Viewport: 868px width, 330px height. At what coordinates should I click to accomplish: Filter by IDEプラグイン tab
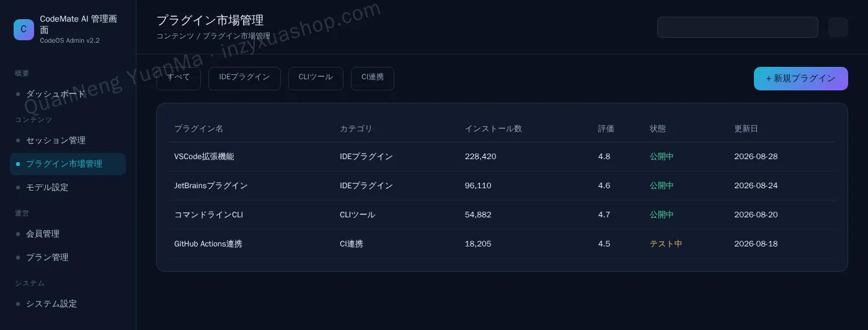click(x=244, y=79)
